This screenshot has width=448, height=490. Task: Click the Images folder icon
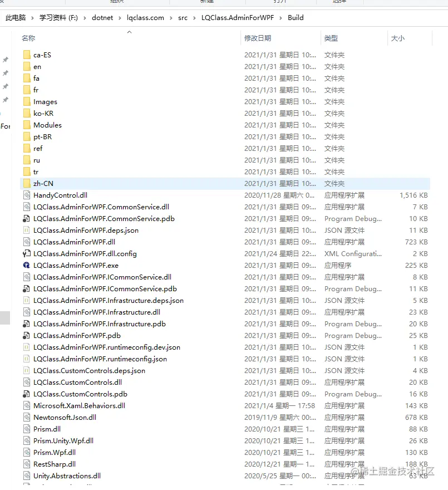tap(27, 101)
